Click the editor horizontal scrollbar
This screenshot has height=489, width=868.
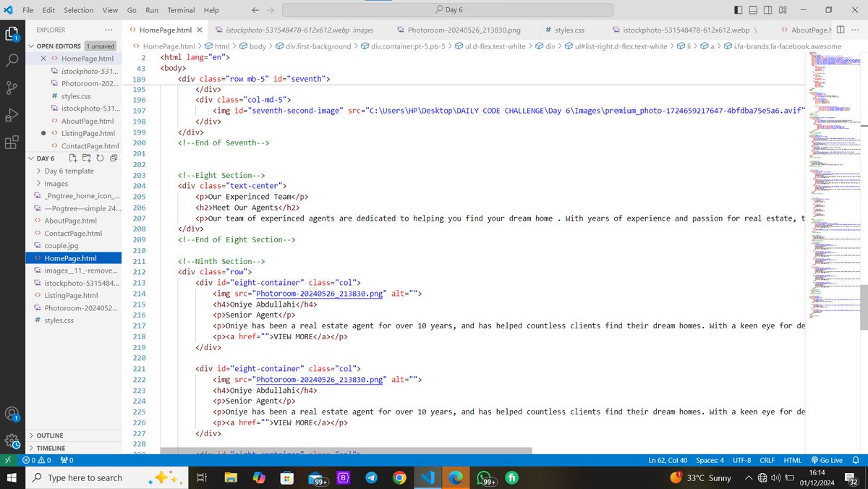pos(346,451)
